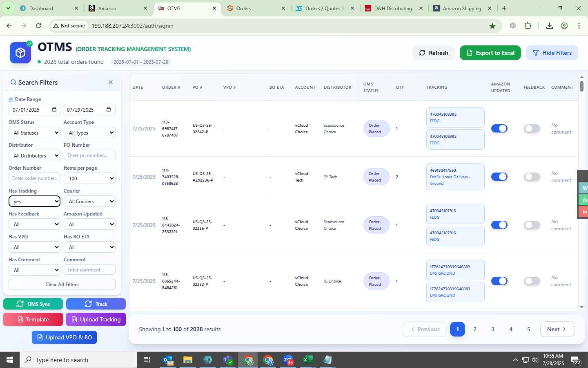Bookmark the page with the star icon
Viewport: 588px width, 368px height.
tap(492, 26)
